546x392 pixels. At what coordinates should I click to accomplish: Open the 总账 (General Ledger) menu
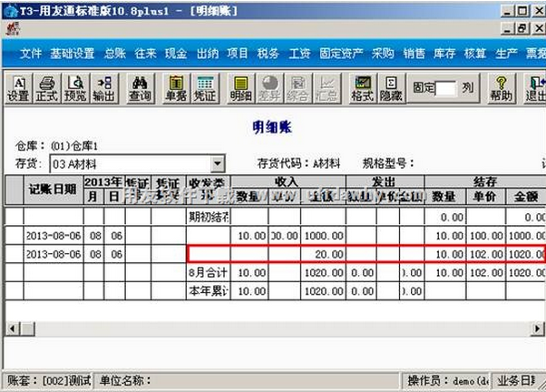(x=114, y=54)
